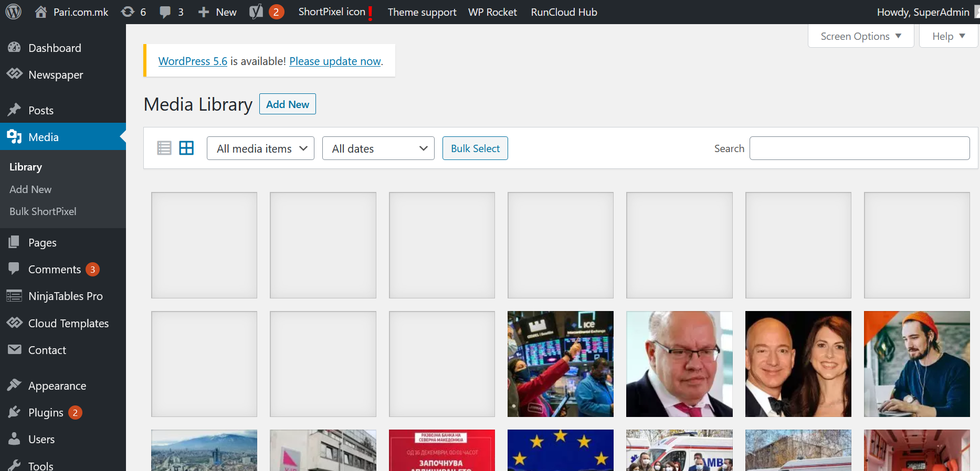Switch to list view icon
This screenshot has width=980, height=471.
tap(164, 148)
